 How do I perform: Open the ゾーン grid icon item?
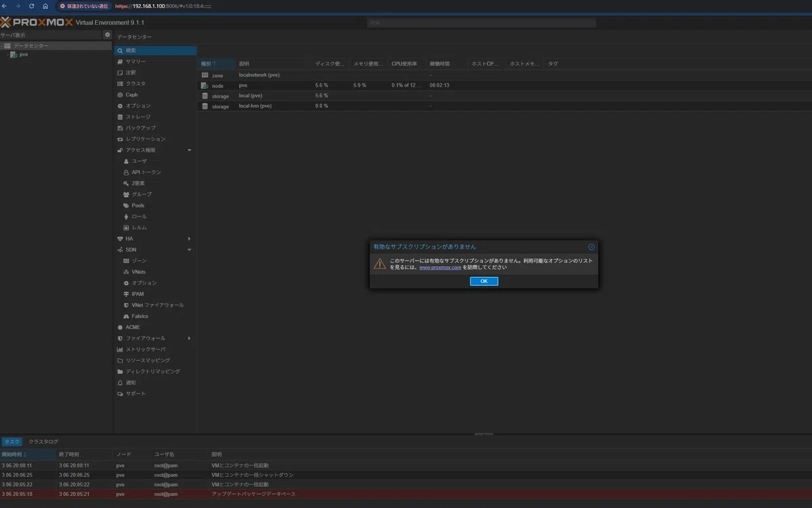click(156, 261)
